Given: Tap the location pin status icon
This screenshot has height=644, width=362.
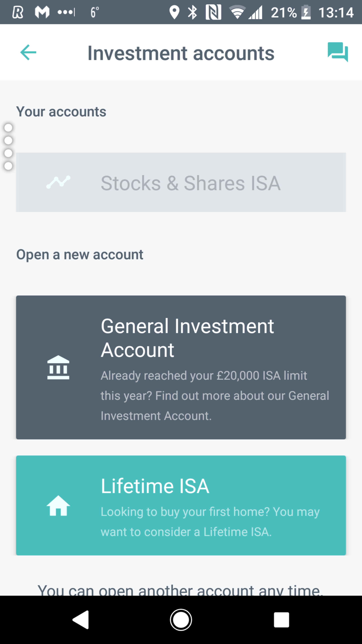Looking at the screenshot, I should tap(174, 12).
